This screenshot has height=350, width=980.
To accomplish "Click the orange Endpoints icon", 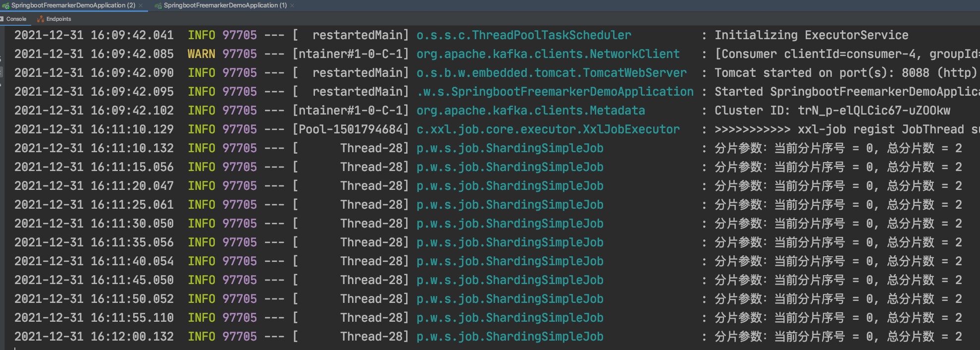I will pyautogui.click(x=41, y=19).
